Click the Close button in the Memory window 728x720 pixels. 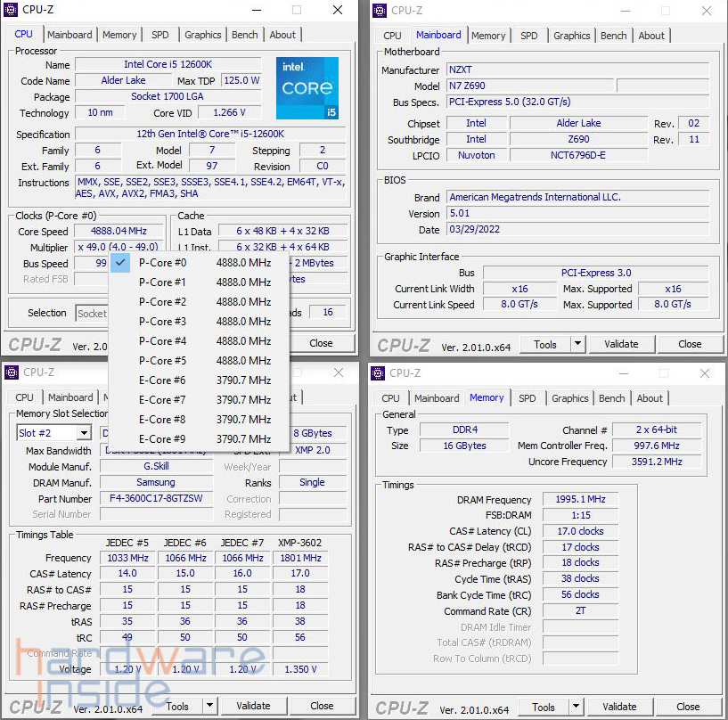(688, 708)
